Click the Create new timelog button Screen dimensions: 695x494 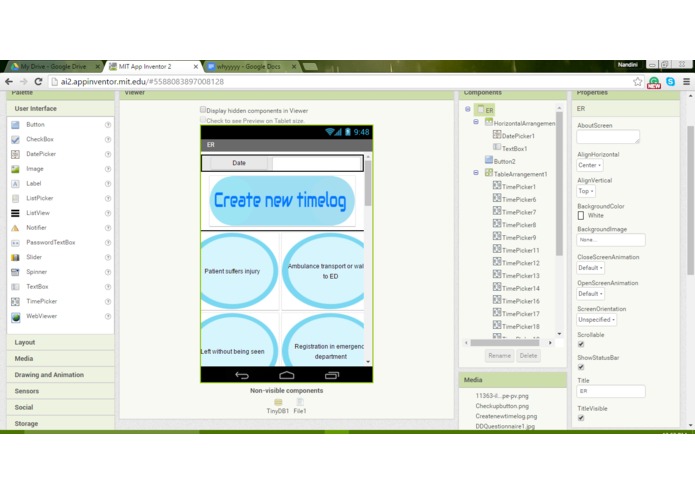282,201
